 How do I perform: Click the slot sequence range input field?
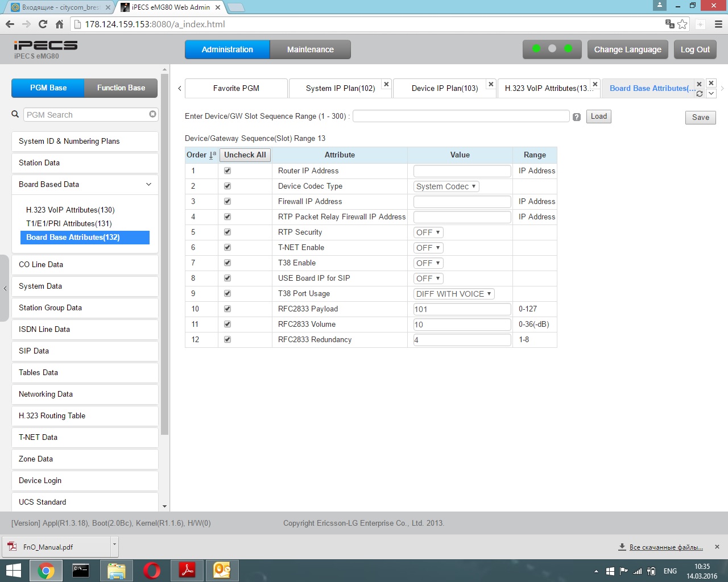click(x=461, y=117)
